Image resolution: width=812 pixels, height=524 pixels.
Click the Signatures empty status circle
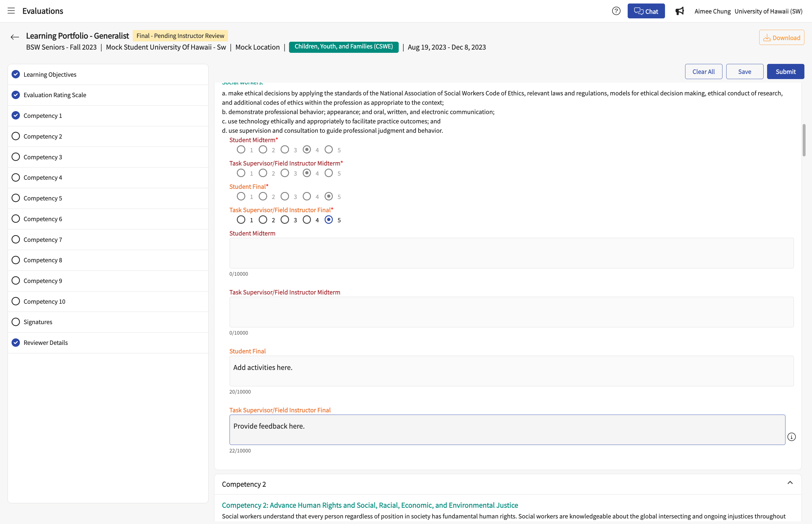pos(16,322)
